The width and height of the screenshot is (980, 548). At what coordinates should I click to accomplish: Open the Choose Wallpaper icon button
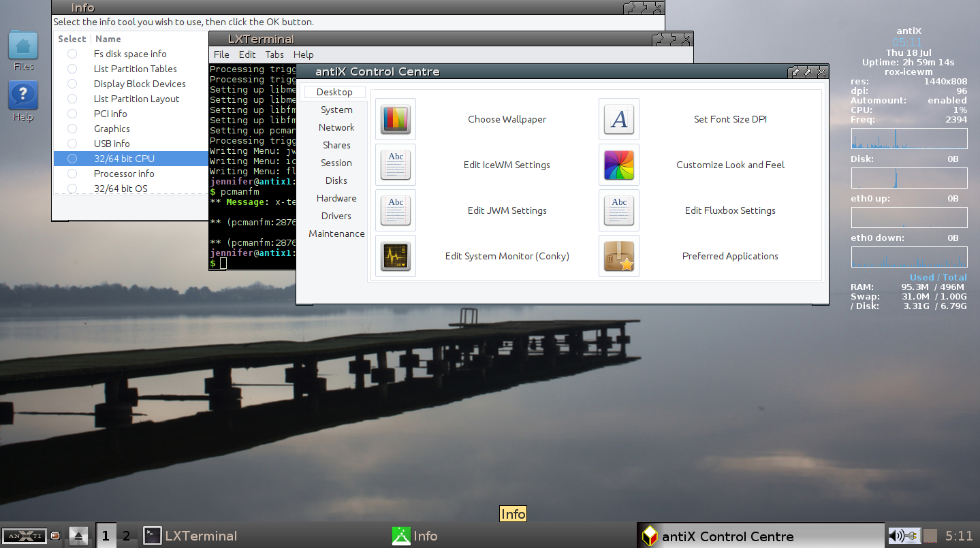coord(396,119)
